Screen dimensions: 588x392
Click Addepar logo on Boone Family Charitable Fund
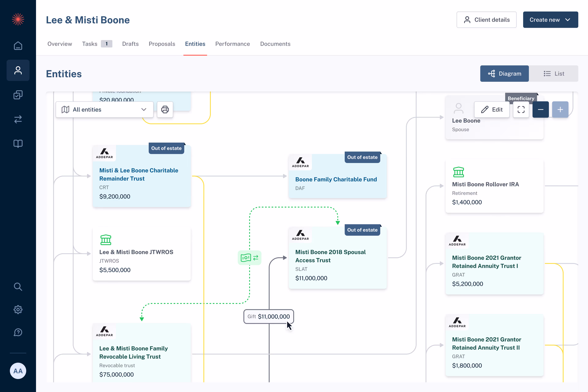pyautogui.click(x=300, y=162)
